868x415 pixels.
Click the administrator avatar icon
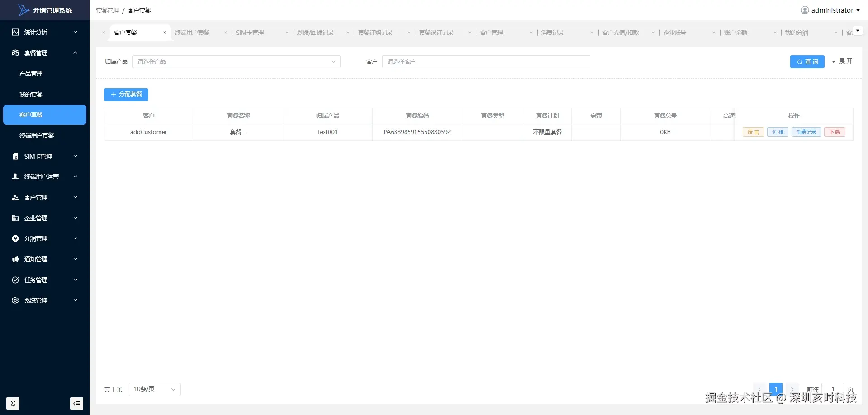[x=805, y=10]
